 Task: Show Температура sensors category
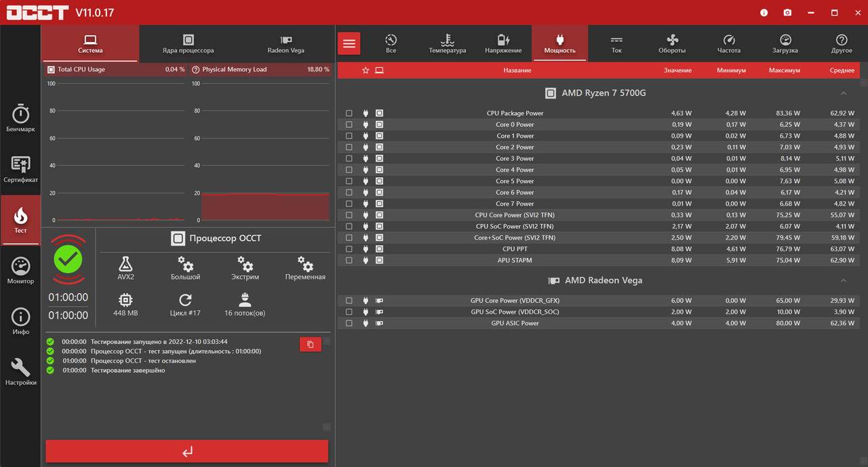coord(447,44)
